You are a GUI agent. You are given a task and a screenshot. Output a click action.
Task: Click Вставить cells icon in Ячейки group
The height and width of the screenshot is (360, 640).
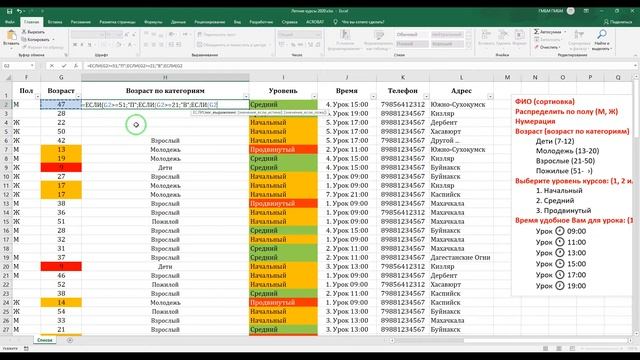[x=486, y=38]
